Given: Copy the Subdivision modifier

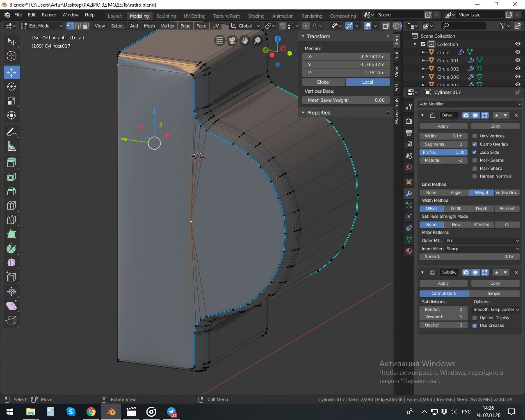Looking at the screenshot, I should click(x=495, y=283).
